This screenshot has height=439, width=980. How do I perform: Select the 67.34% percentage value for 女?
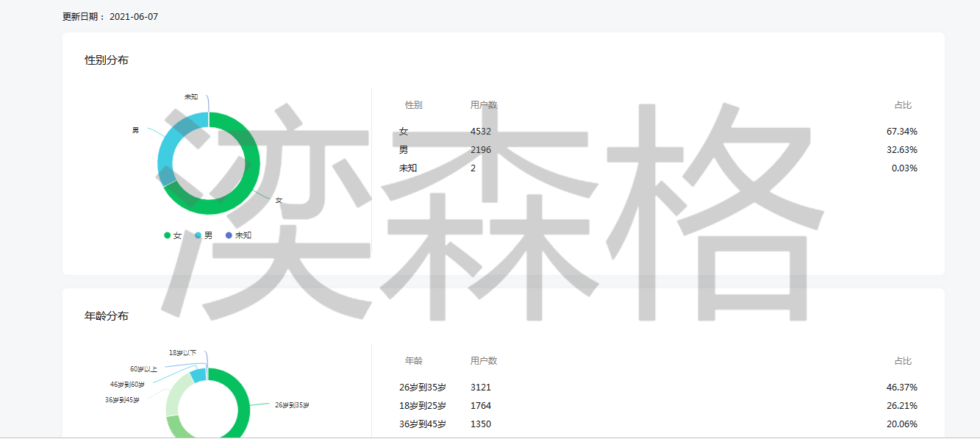click(x=901, y=132)
